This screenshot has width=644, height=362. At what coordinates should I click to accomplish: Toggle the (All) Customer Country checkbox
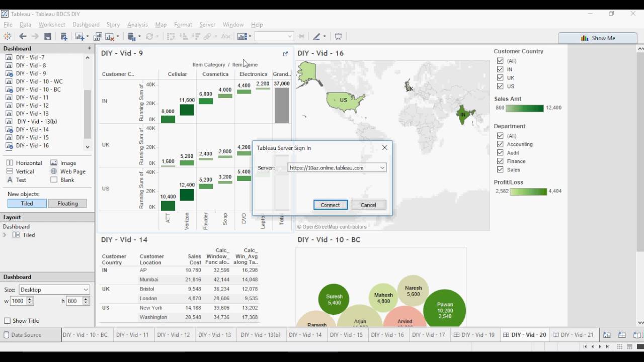click(x=500, y=61)
